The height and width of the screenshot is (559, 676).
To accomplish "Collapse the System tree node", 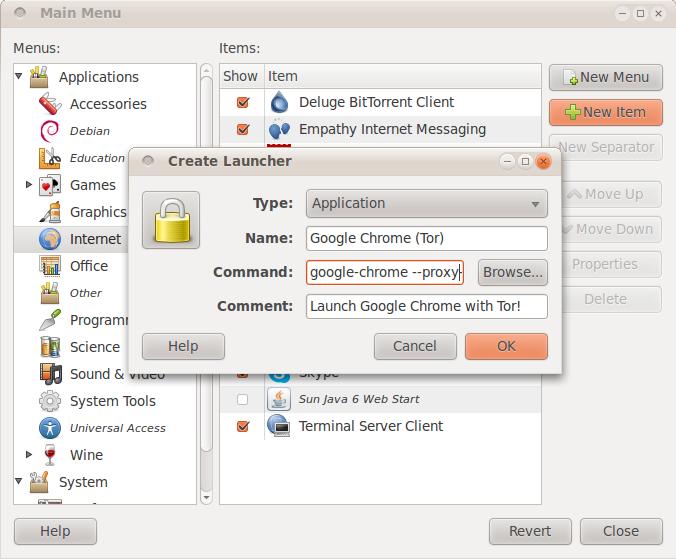I will 19,481.
